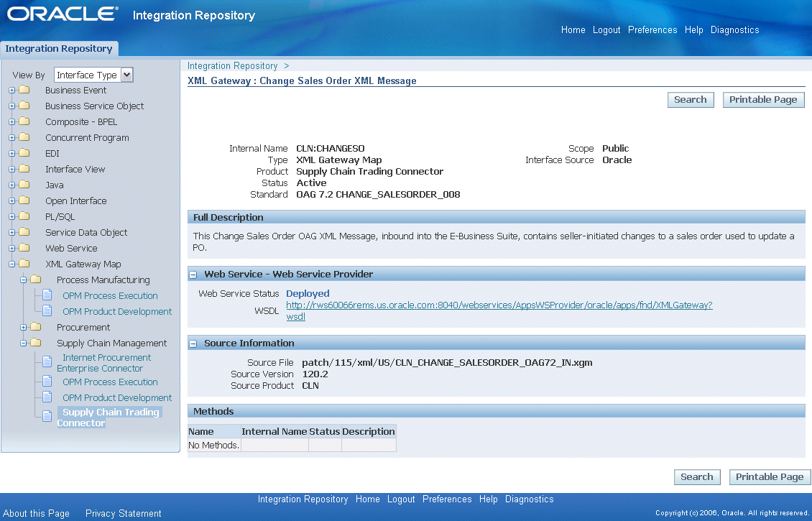This screenshot has width=812, height=521.
Task: Click the Concurrent Program folder icon
Action: (24, 137)
